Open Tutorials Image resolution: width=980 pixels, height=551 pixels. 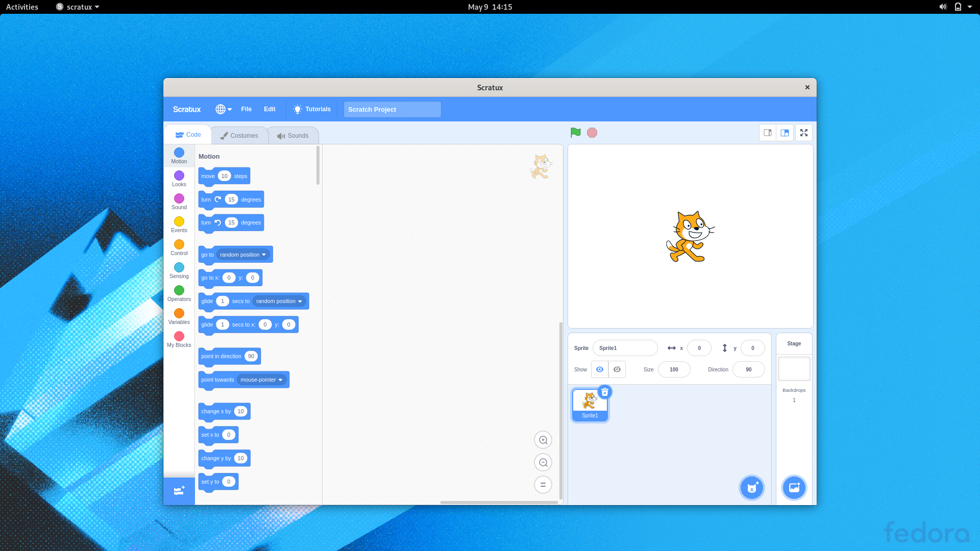311,109
